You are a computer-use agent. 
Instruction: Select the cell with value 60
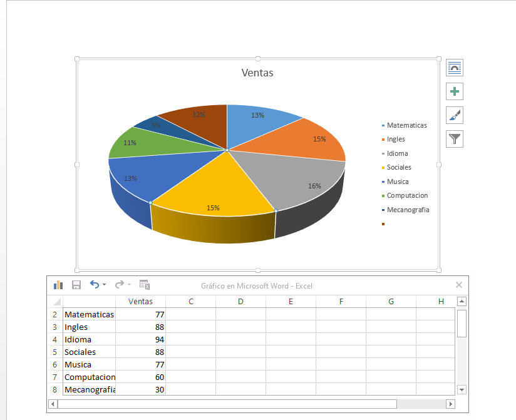coord(140,377)
